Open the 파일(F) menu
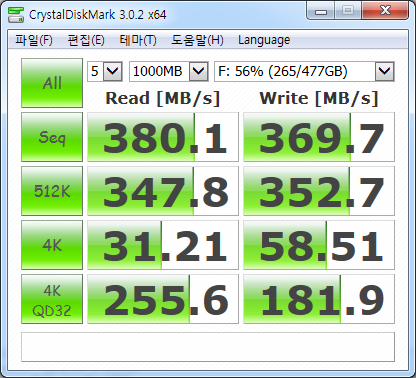 pyautogui.click(x=34, y=40)
